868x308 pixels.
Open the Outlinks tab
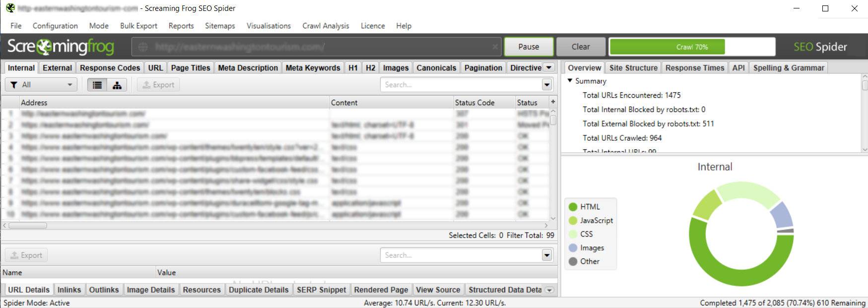104,290
